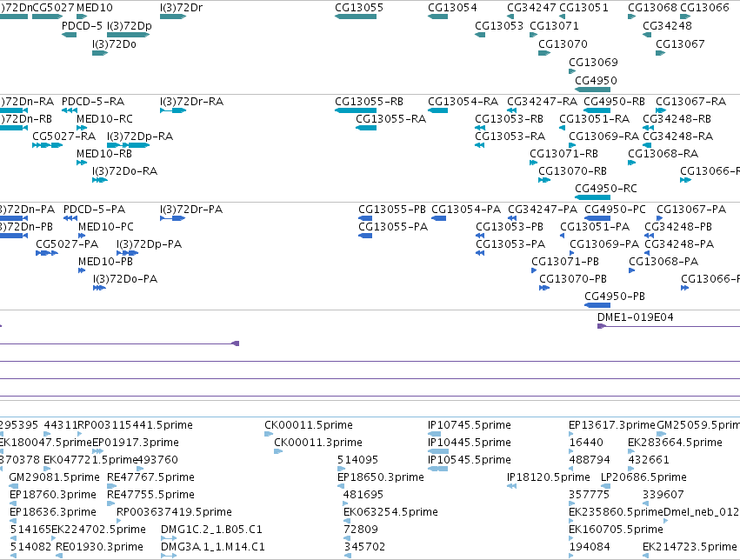This screenshot has height=560, width=740.
Task: Click EST CK00011.5prime
Action: point(308,425)
